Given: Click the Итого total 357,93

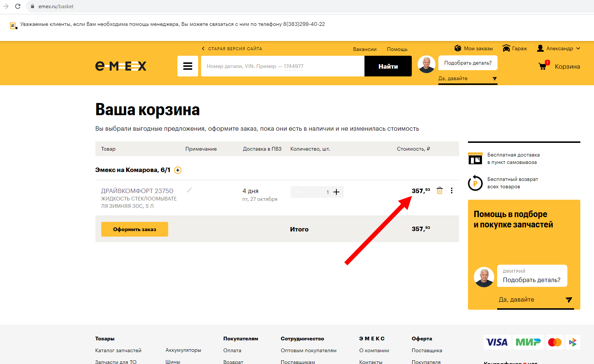Looking at the screenshot, I should click(421, 229).
